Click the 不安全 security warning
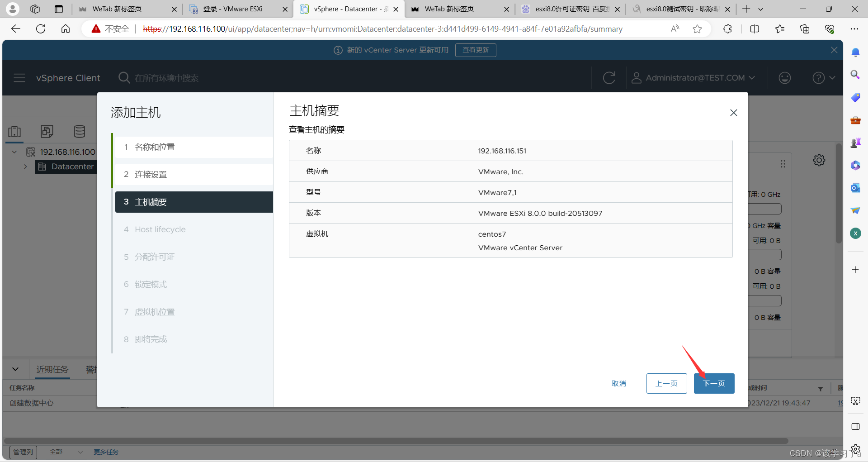The width and height of the screenshot is (868, 462). point(110,29)
